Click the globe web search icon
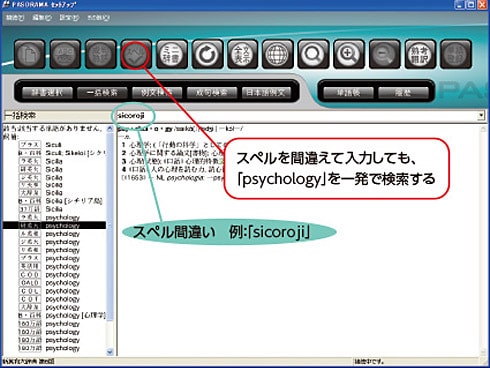The height and width of the screenshot is (368, 490). point(278,54)
